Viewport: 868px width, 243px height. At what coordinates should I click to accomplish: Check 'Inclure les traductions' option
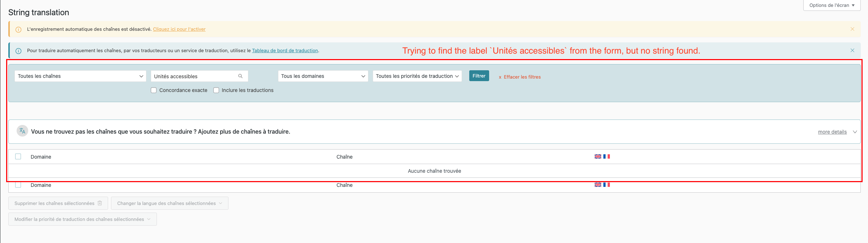point(216,90)
